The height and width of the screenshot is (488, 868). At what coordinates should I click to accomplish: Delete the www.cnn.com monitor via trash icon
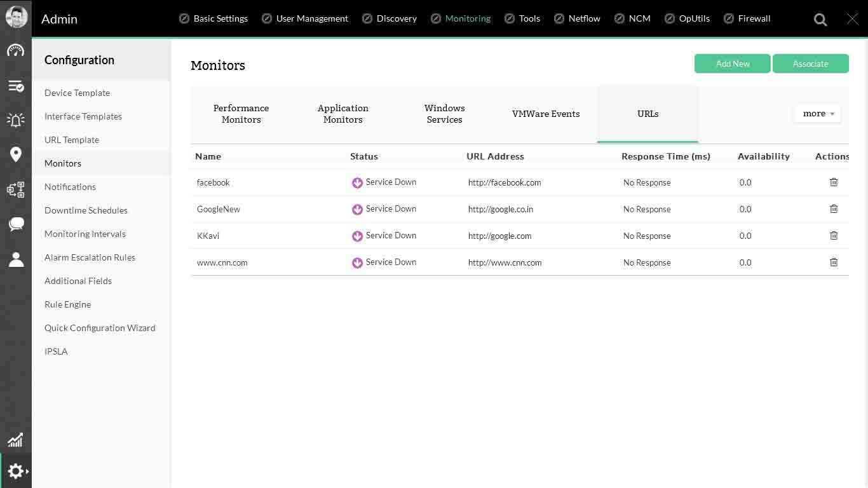[834, 262]
